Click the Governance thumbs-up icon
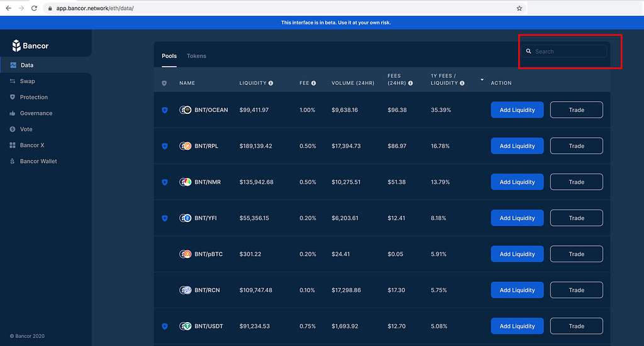This screenshot has height=346, width=644. click(x=13, y=113)
